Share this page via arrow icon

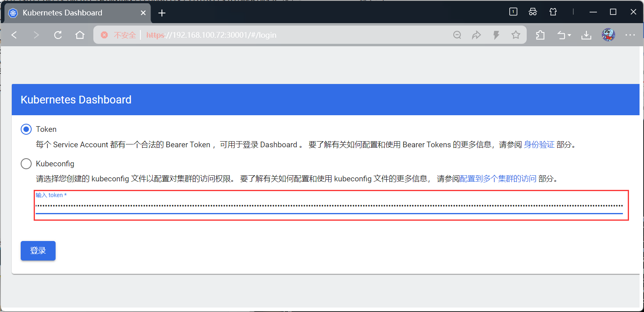coord(476,35)
